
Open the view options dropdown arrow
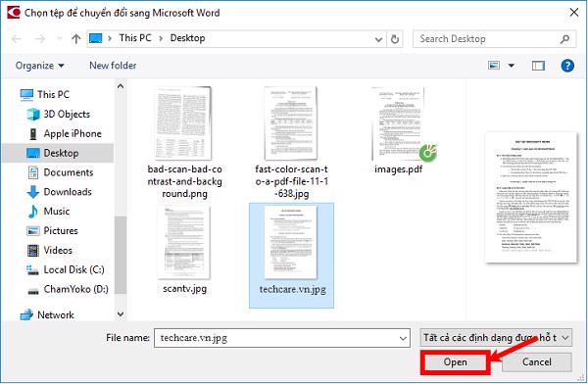point(512,66)
